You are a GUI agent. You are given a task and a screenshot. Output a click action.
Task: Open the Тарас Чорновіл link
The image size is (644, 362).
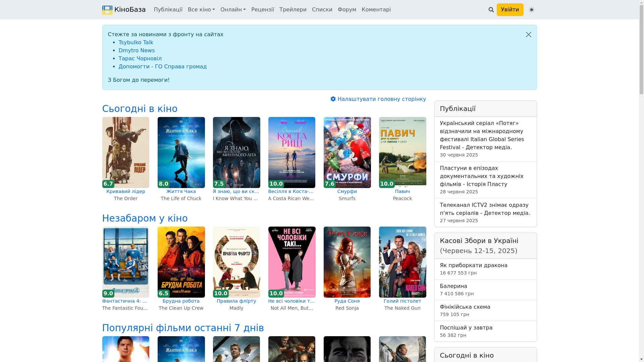(140, 59)
